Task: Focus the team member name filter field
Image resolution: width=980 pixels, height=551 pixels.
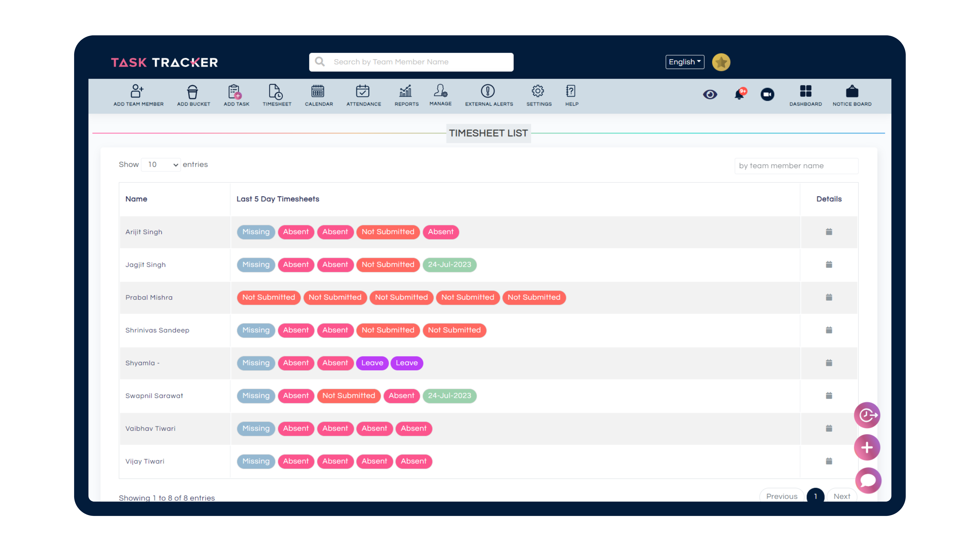Action: [796, 166]
